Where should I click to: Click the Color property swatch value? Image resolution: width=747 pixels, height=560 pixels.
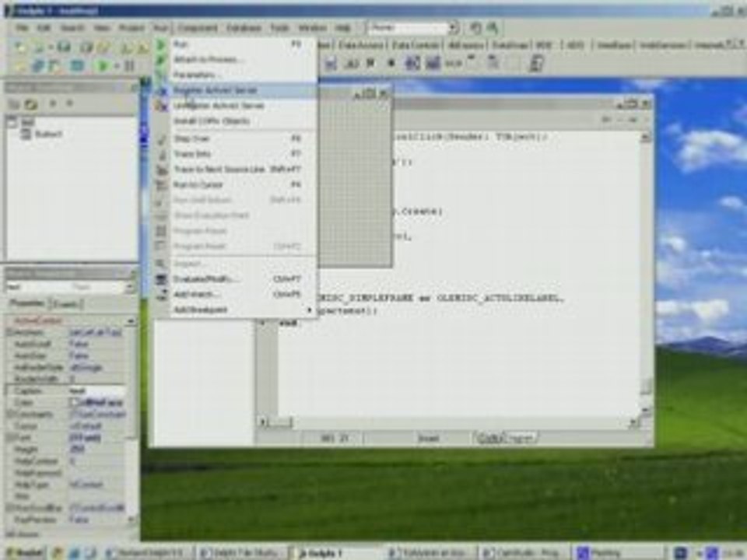(x=97, y=403)
